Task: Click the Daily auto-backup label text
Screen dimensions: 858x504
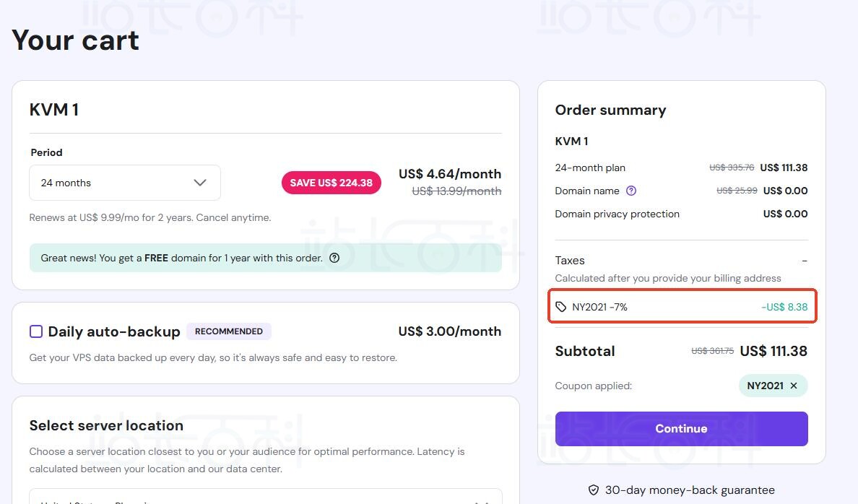Action: coord(114,332)
